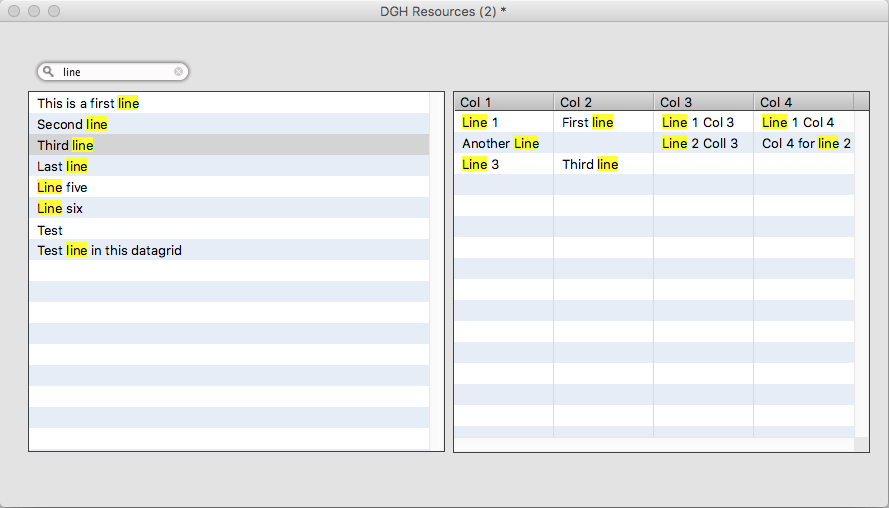Click the magnifying glass search icon
The image size is (889, 508).
[48, 72]
